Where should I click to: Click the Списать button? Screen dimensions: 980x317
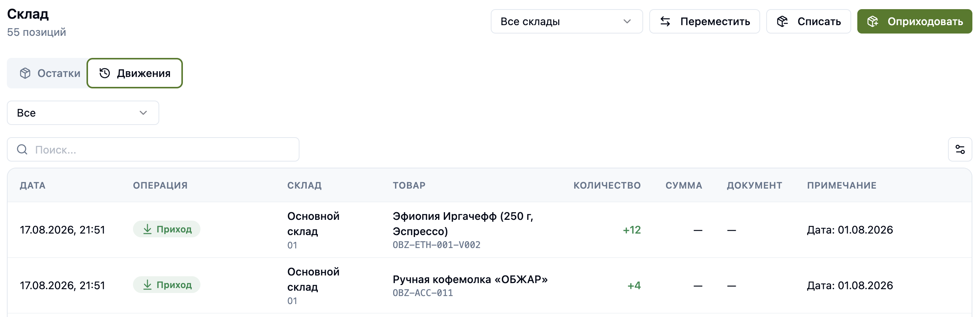tap(809, 21)
